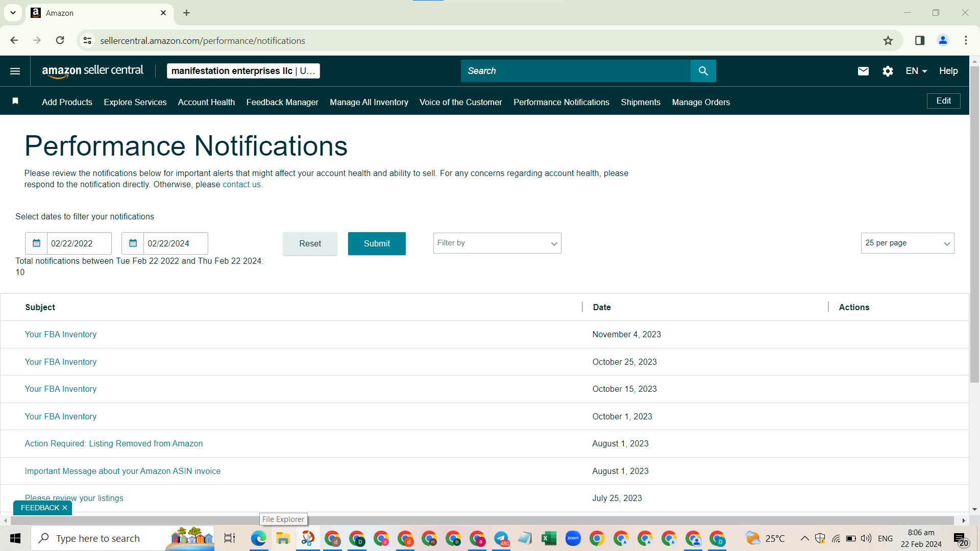Open the October 25, 2023 FBA Inventory notification
The width and height of the screenshot is (980, 551).
tap(61, 362)
